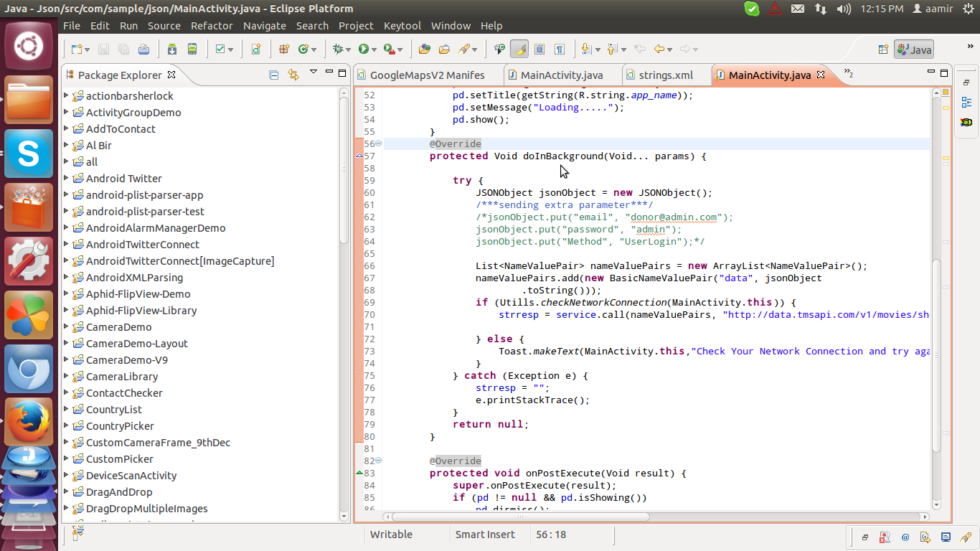Click the New Android XML file icon

tap(256, 49)
